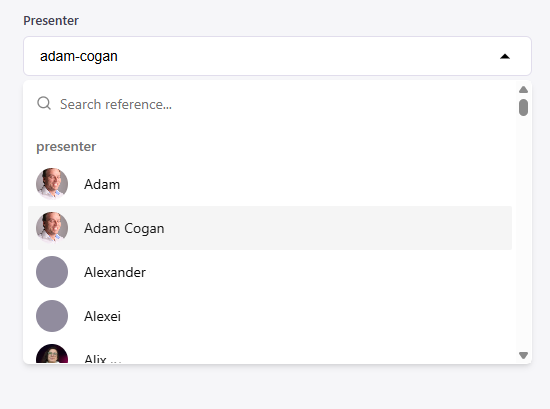Focus the Search reference input field

[x=274, y=104]
